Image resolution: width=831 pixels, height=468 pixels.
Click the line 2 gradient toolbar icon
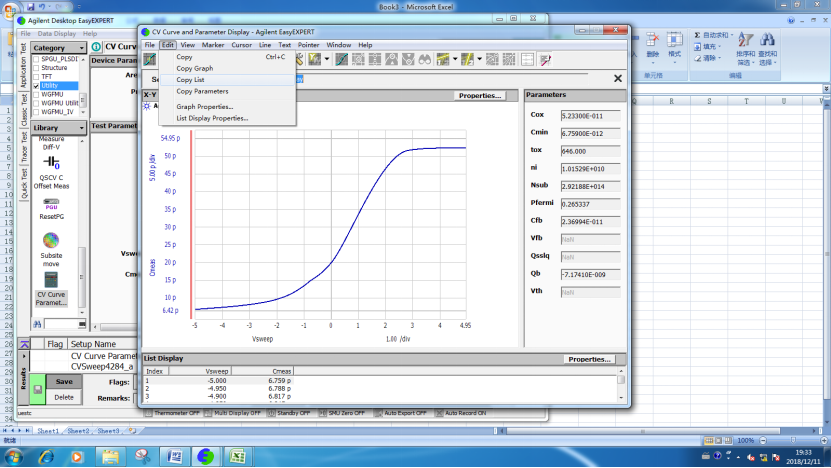467,59
